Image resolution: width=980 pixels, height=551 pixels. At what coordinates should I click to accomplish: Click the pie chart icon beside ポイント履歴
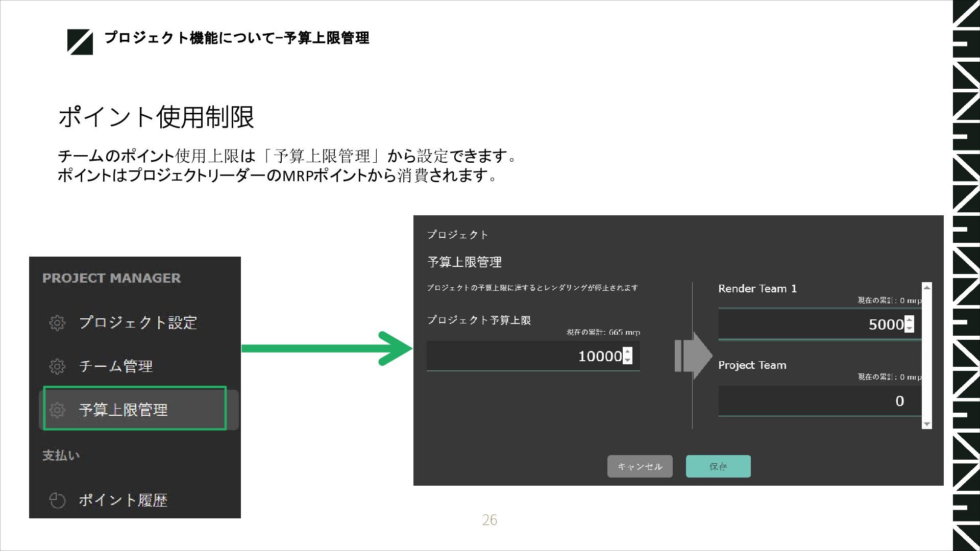(x=57, y=500)
